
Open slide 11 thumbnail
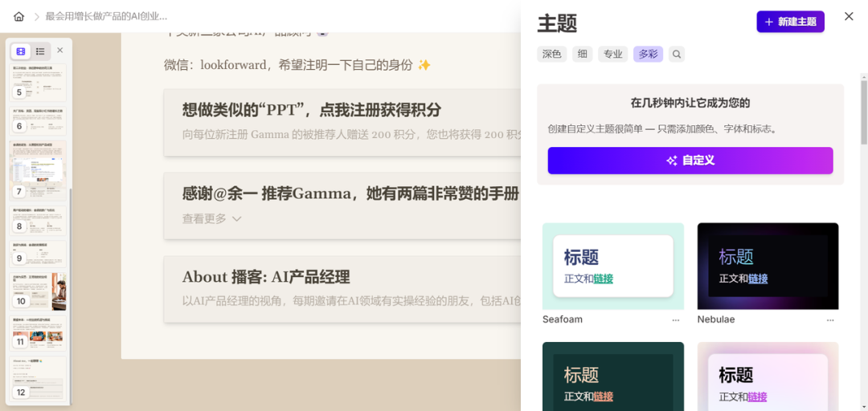(39, 333)
